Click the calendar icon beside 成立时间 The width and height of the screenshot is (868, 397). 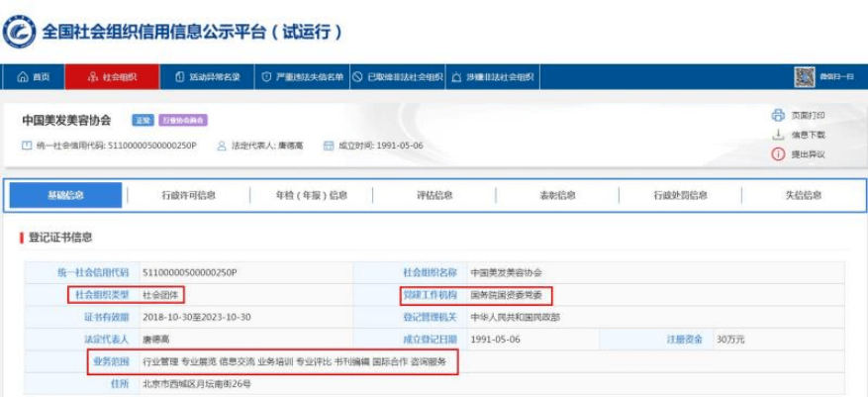tap(329, 147)
